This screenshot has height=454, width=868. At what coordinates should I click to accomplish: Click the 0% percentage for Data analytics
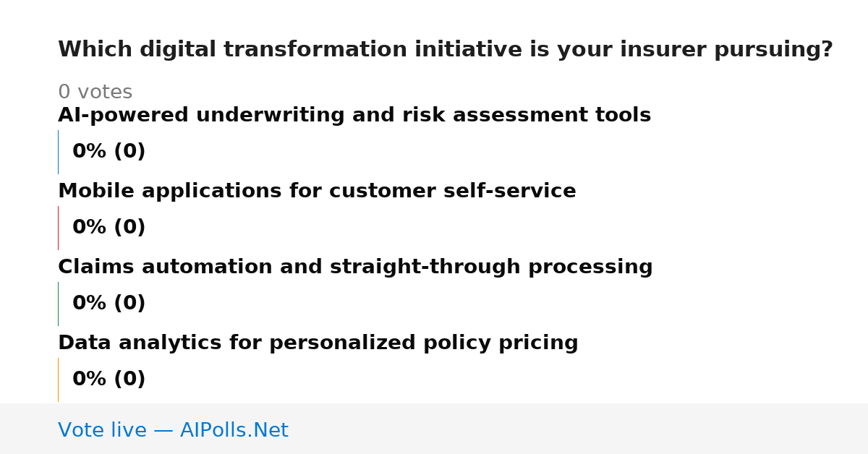[90, 380]
